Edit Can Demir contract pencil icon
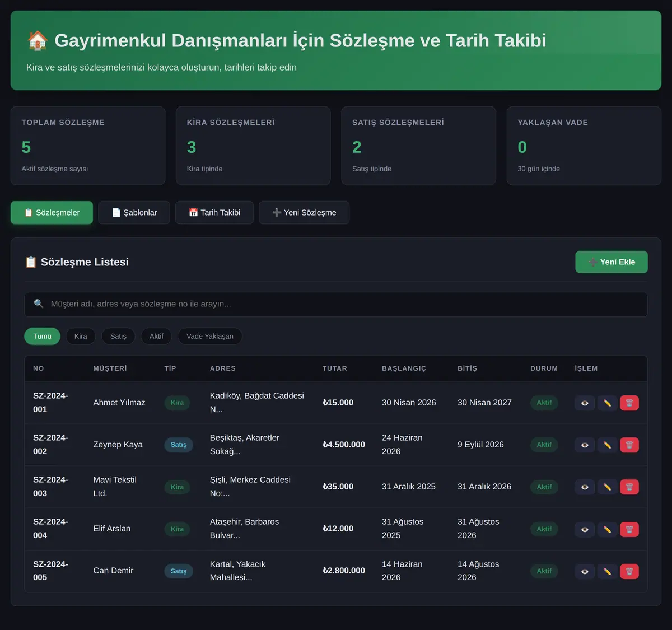672x630 pixels. coord(607,571)
